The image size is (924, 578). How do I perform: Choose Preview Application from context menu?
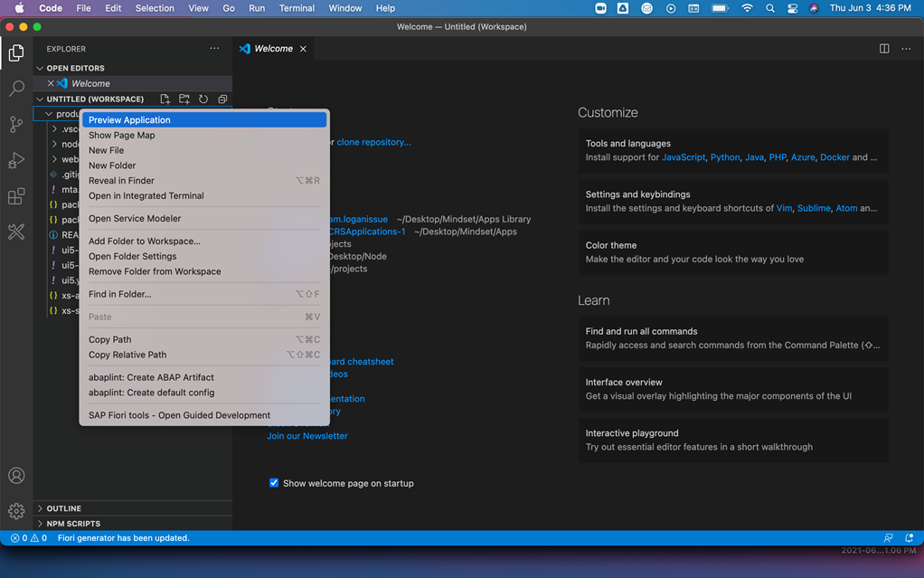pyautogui.click(x=204, y=119)
